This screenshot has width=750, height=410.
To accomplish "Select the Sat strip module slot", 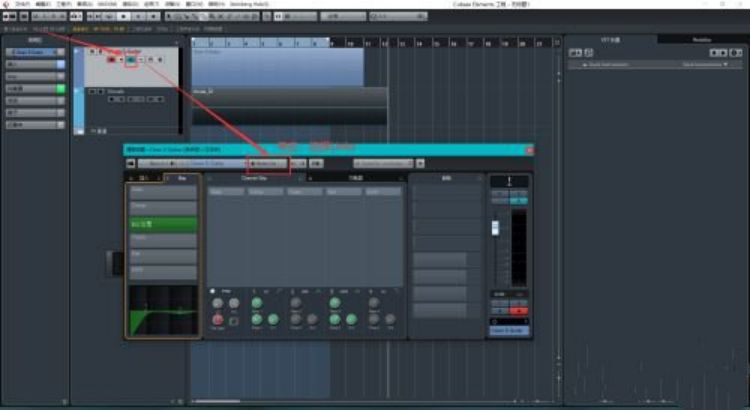I will point(163,256).
